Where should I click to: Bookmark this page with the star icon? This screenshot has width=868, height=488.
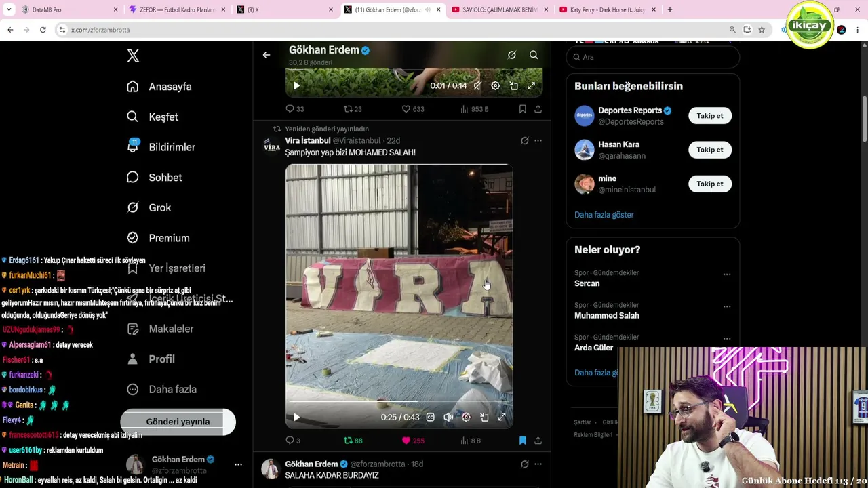[x=762, y=30]
